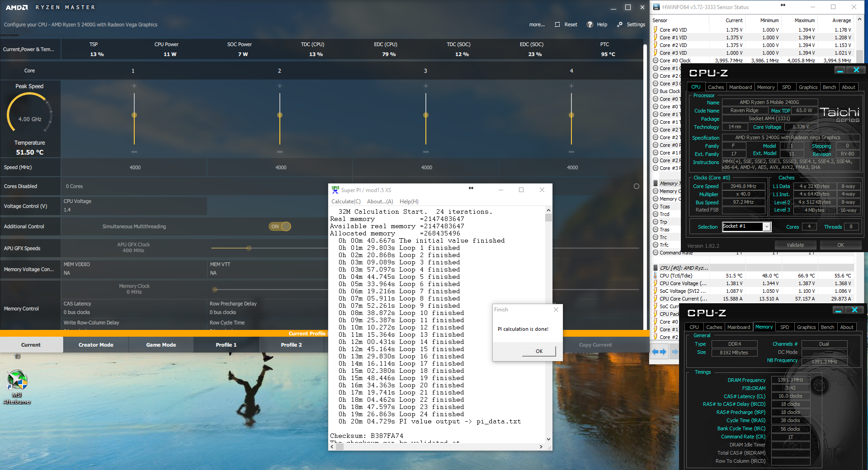The width and height of the screenshot is (868, 470).
Task: Click Reset in Ryzen Master header
Action: tap(566, 24)
